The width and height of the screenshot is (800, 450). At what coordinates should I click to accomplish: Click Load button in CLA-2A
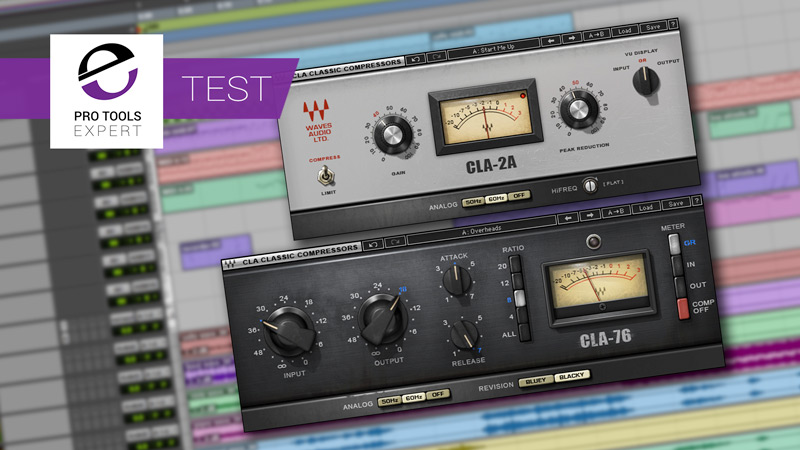click(x=624, y=31)
